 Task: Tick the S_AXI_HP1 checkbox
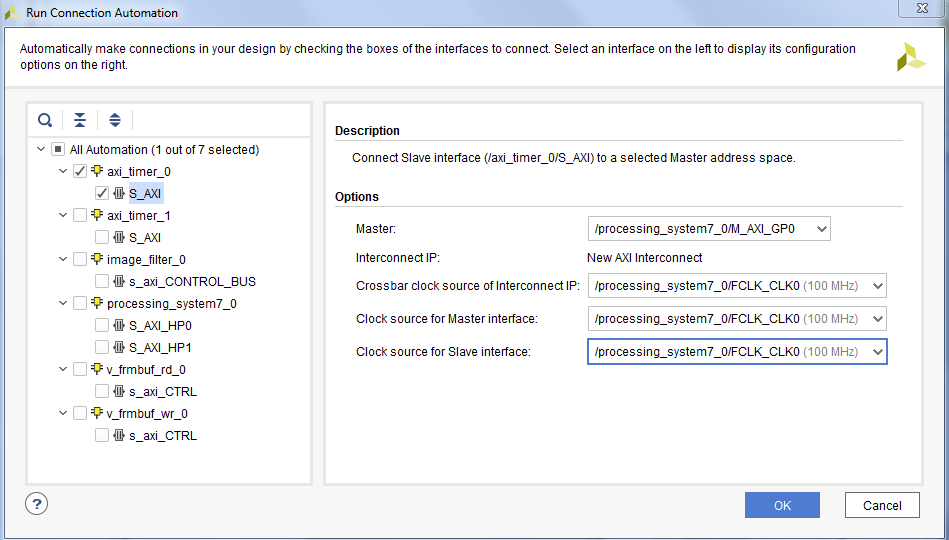click(x=102, y=348)
